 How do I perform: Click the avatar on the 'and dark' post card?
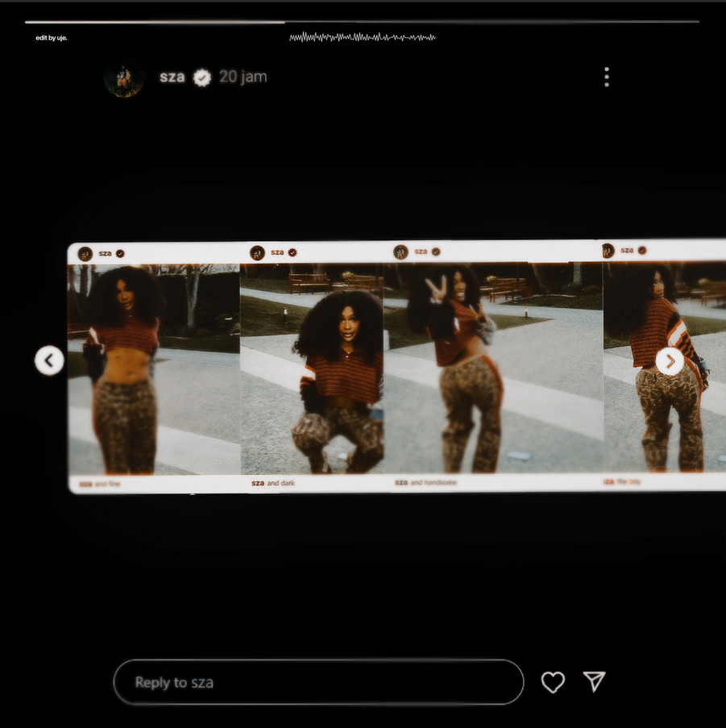(257, 253)
